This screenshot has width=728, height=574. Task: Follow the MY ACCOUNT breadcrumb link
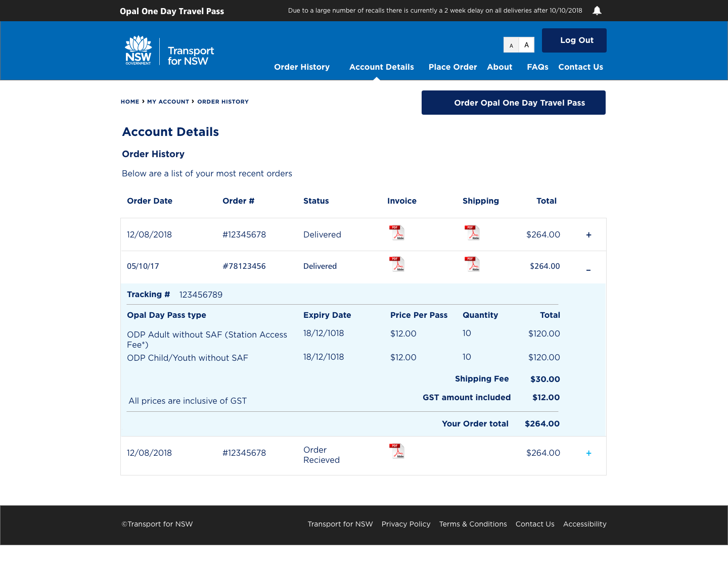[x=168, y=102]
